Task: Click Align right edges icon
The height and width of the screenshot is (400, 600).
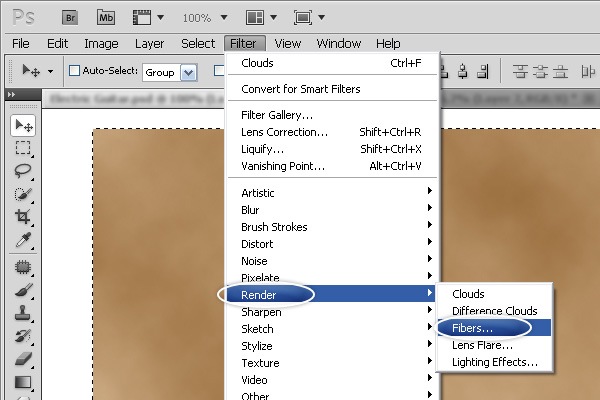Action: click(x=483, y=71)
